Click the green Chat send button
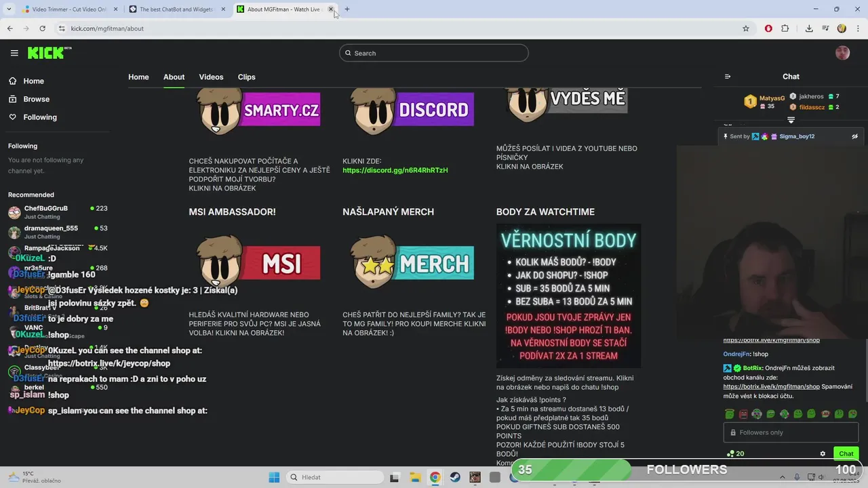The image size is (868, 488). pyautogui.click(x=846, y=453)
